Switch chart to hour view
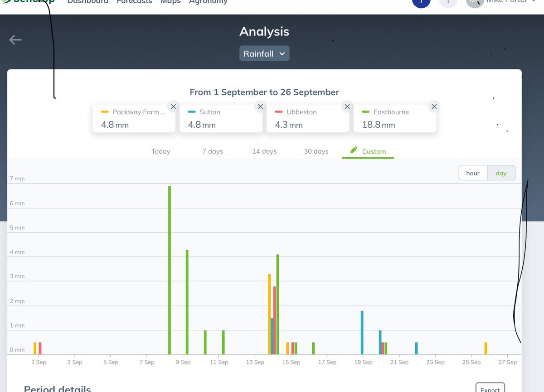 [x=473, y=173]
